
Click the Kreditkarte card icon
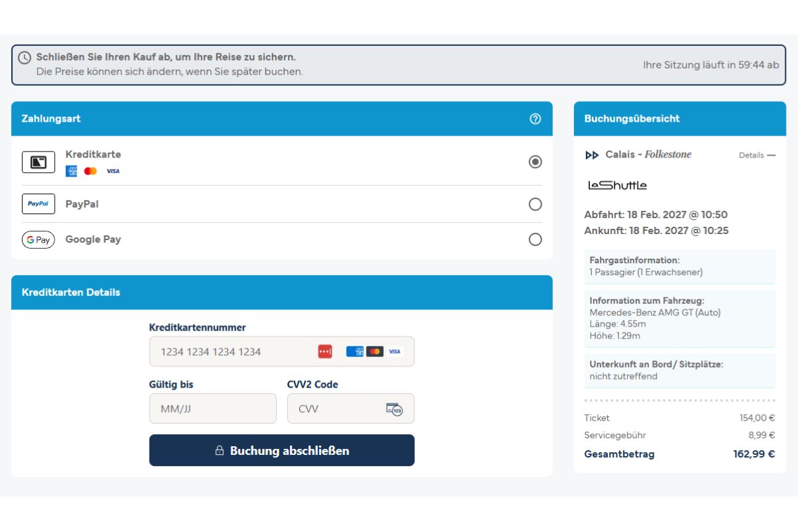39,162
